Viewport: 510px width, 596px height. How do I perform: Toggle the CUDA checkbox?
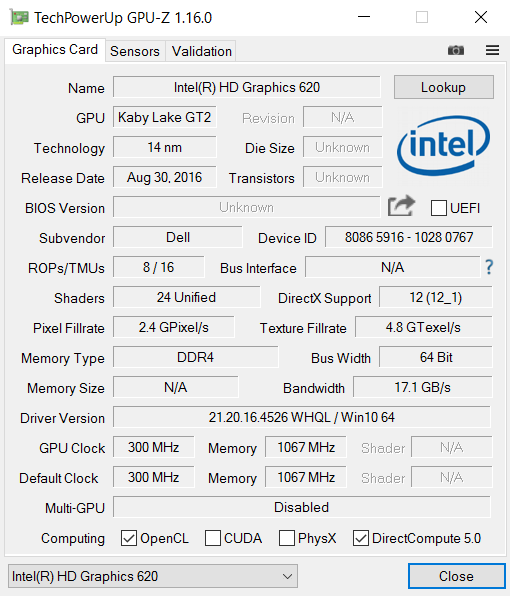(213, 538)
